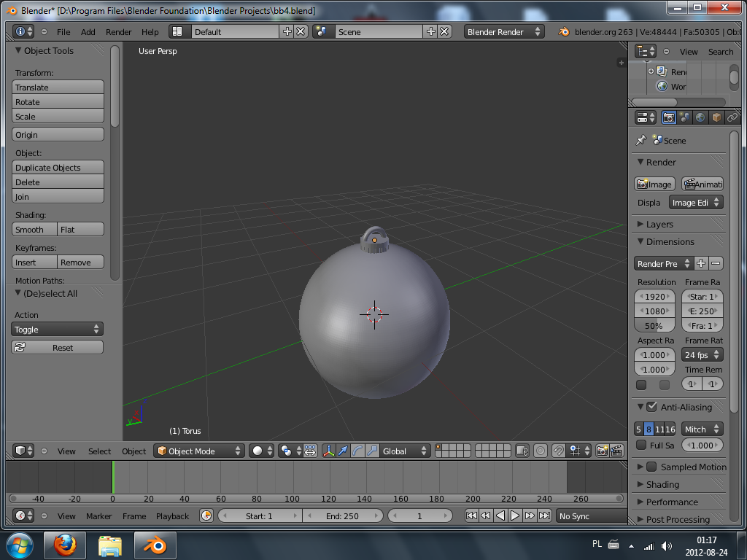This screenshot has height=560, width=747.
Task: Play the animation forward
Action: (x=515, y=516)
